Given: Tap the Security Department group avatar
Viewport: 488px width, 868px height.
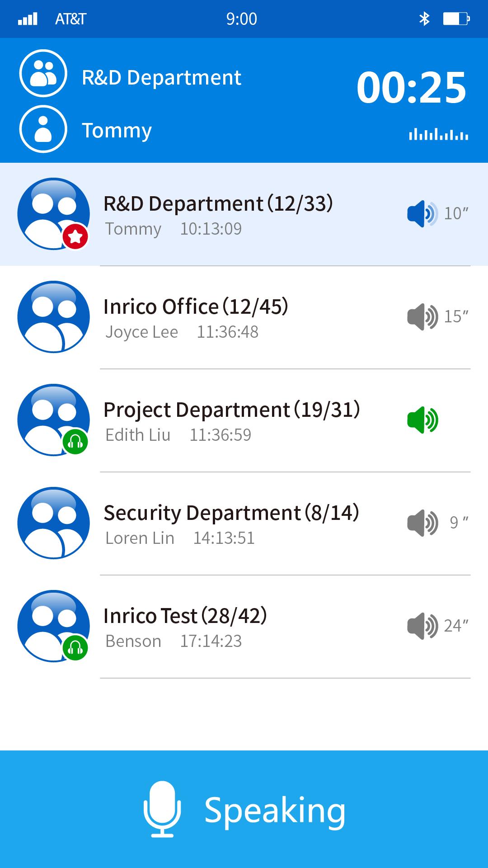Looking at the screenshot, I should (x=53, y=523).
